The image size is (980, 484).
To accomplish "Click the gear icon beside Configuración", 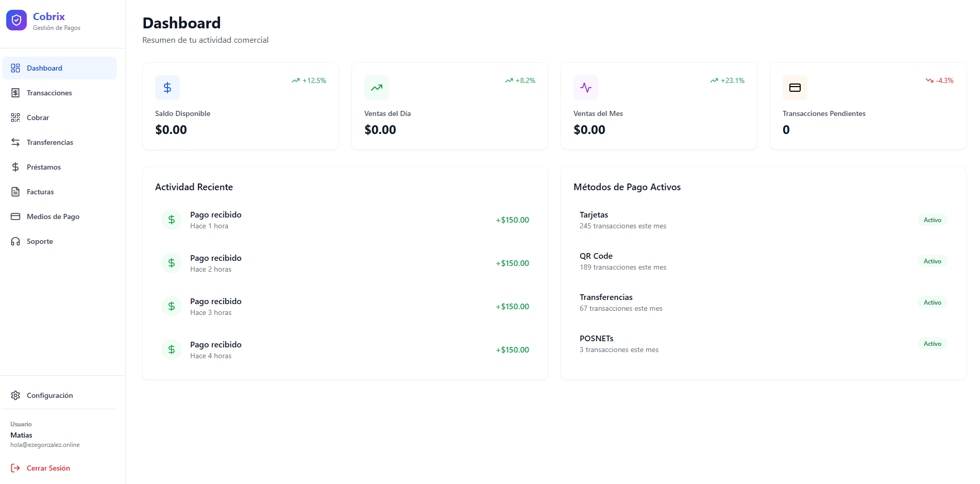I will point(15,395).
